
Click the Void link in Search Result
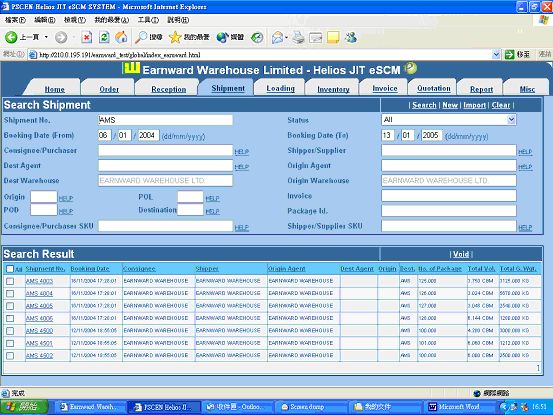pyautogui.click(x=461, y=254)
